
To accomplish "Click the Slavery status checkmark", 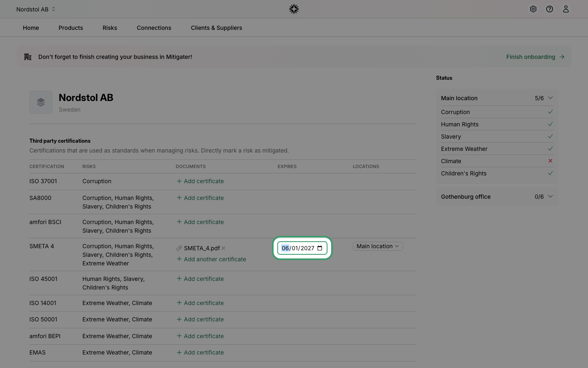I will pyautogui.click(x=550, y=136).
